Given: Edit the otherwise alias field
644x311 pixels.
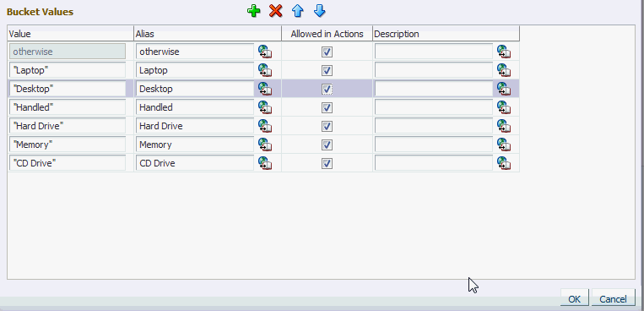Looking at the screenshot, I should coord(195,52).
